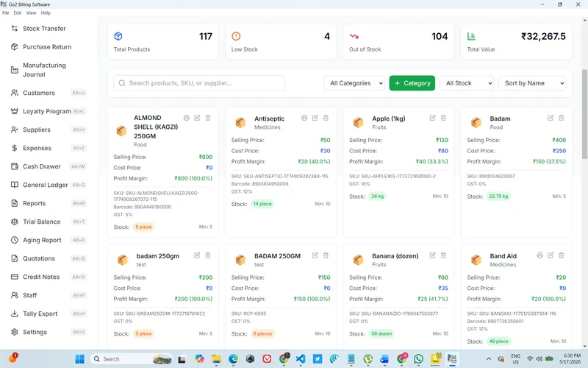
Task: Open Visual Studio Code from taskbar
Action: point(301,359)
